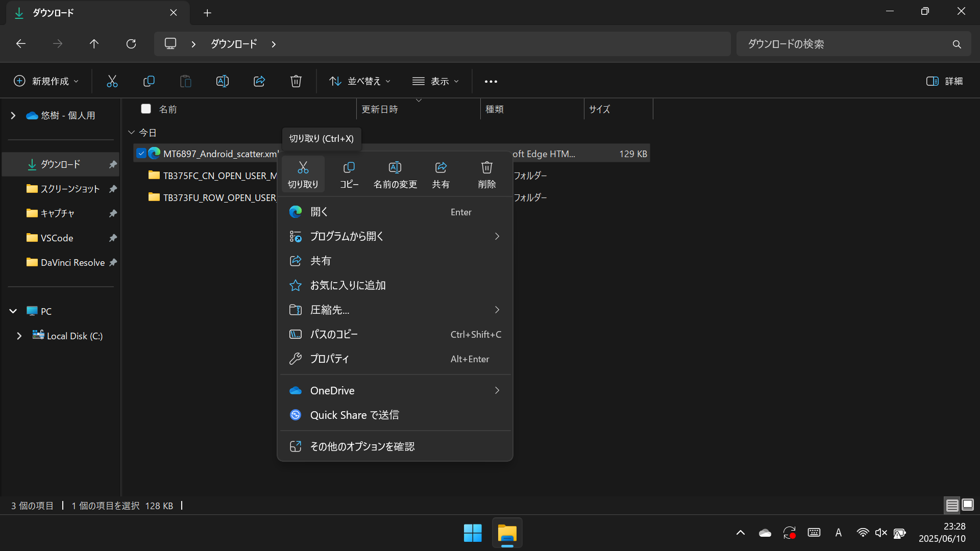Select プロパティ from the context menu
This screenshot has height=551, width=980.
330,359
